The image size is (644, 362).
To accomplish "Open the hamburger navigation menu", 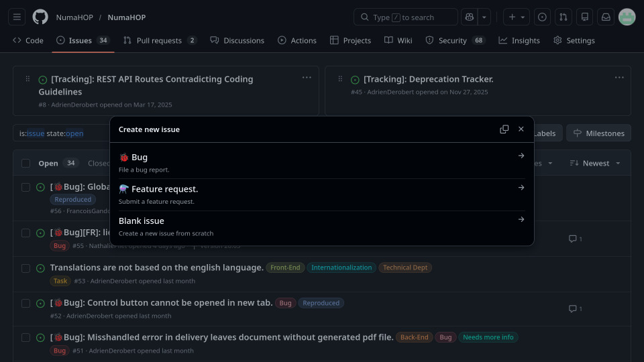I will pos(17,17).
